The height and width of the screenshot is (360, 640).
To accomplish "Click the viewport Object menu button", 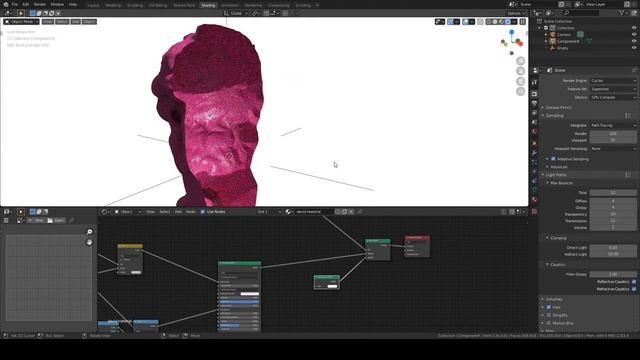I will click(x=89, y=22).
